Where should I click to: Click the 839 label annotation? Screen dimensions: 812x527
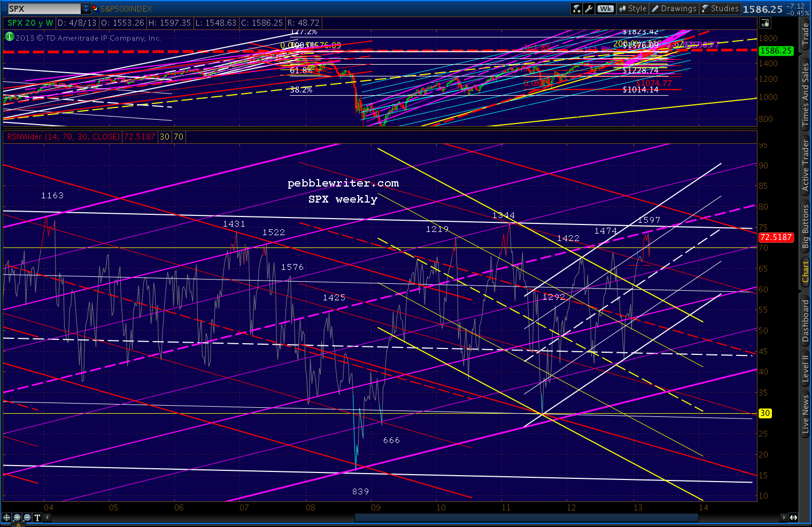361,492
